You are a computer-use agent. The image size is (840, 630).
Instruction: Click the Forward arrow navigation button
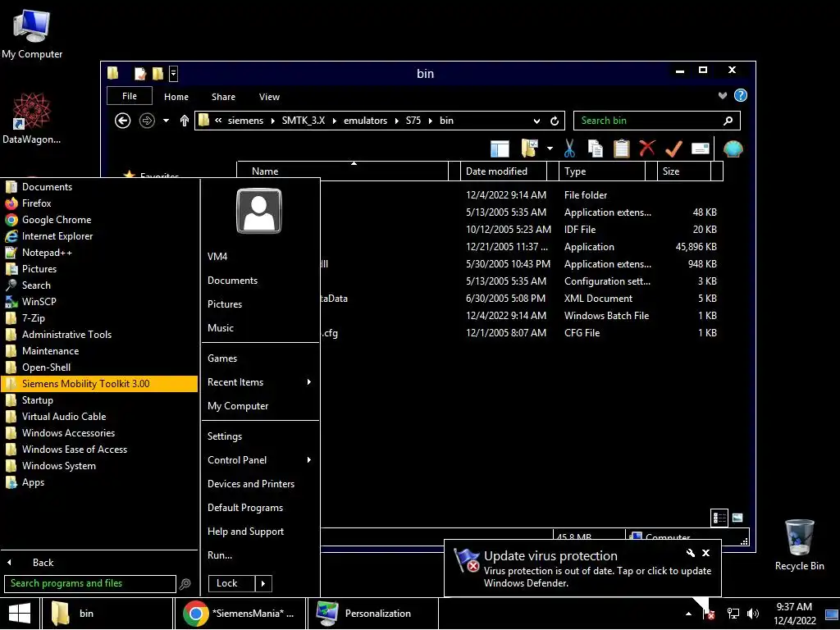[x=147, y=121]
